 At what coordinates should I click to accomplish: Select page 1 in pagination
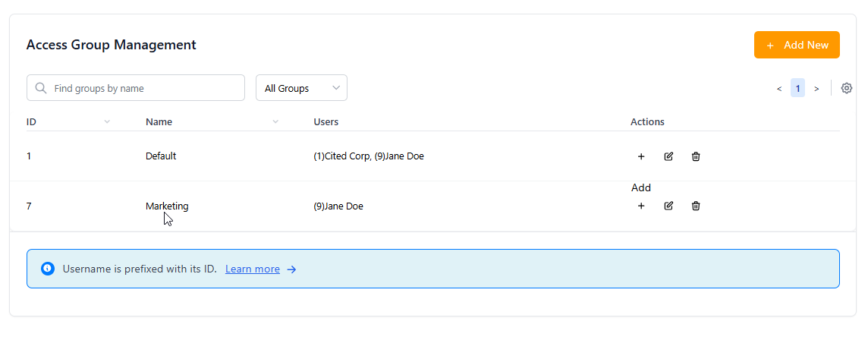point(797,88)
